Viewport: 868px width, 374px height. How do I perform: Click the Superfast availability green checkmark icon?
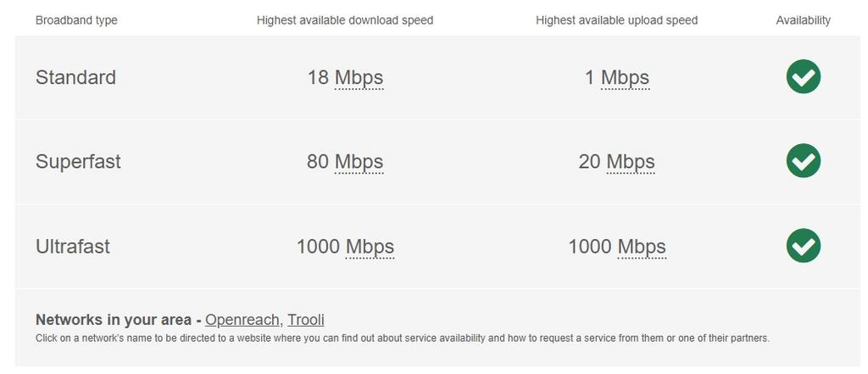(x=803, y=161)
